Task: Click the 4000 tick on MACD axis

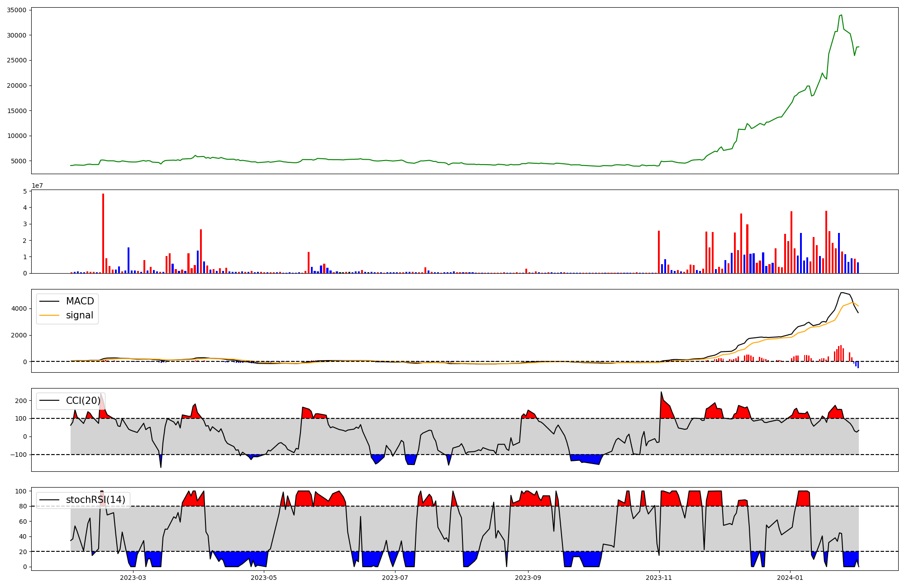Action: click(19, 308)
